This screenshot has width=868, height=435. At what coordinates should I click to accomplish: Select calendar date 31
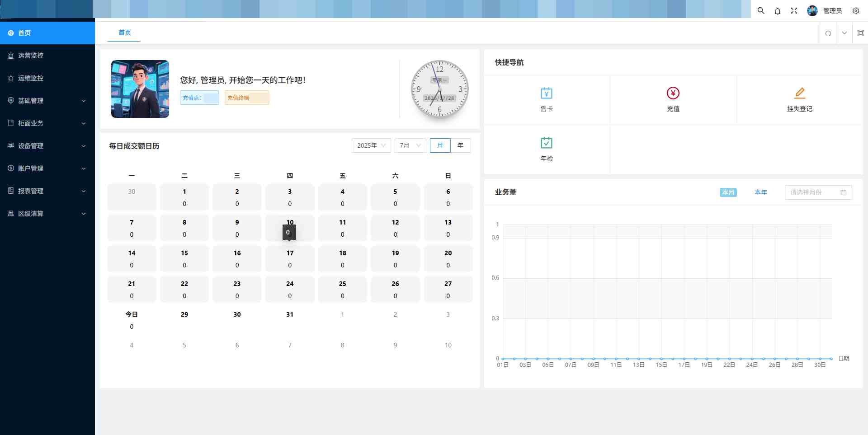(290, 320)
